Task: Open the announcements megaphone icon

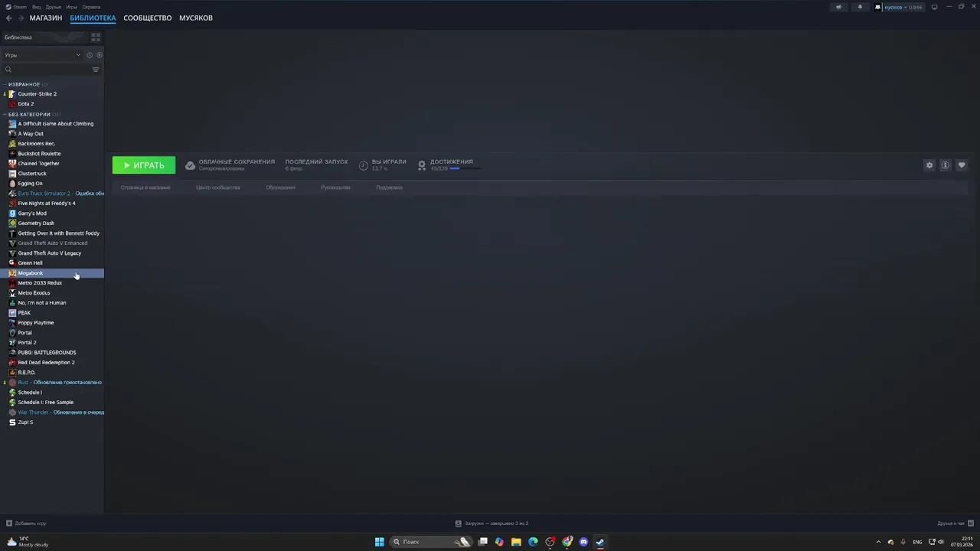Action: coord(838,7)
